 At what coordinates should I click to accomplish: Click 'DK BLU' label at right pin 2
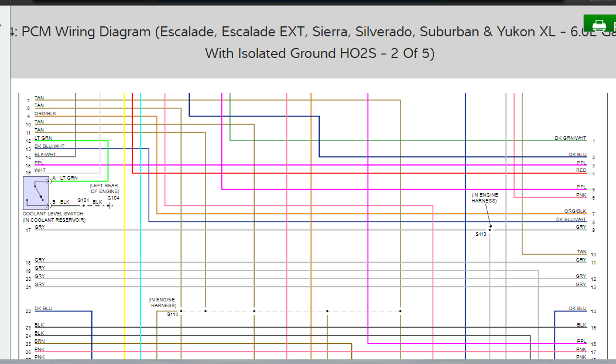[578, 154]
